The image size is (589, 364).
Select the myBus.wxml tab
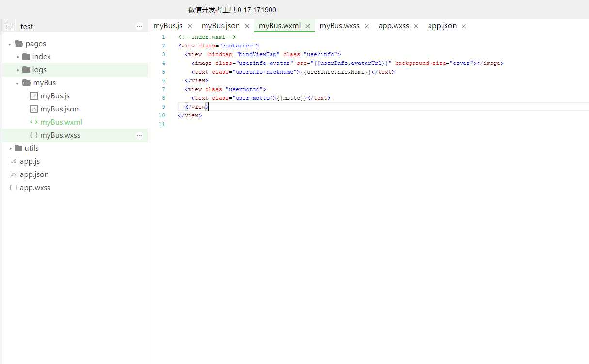pyautogui.click(x=280, y=26)
